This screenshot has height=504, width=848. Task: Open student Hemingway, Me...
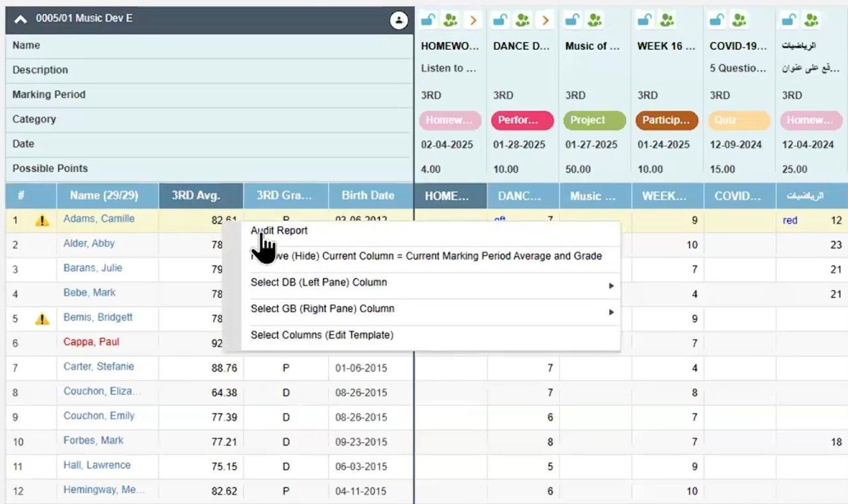click(104, 490)
